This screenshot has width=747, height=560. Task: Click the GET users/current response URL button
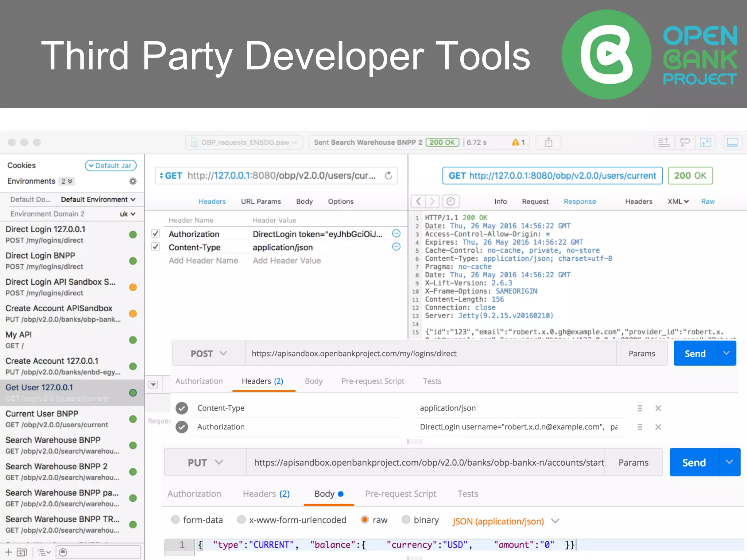click(x=552, y=176)
